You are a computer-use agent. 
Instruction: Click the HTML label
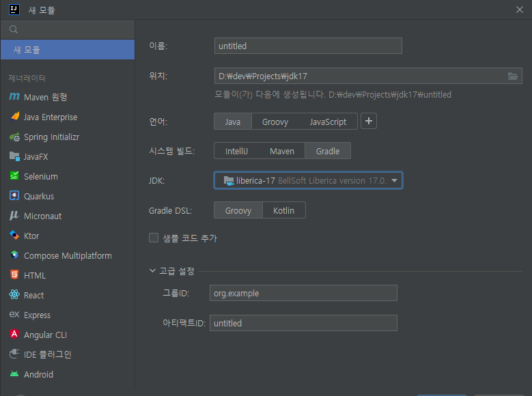click(35, 275)
